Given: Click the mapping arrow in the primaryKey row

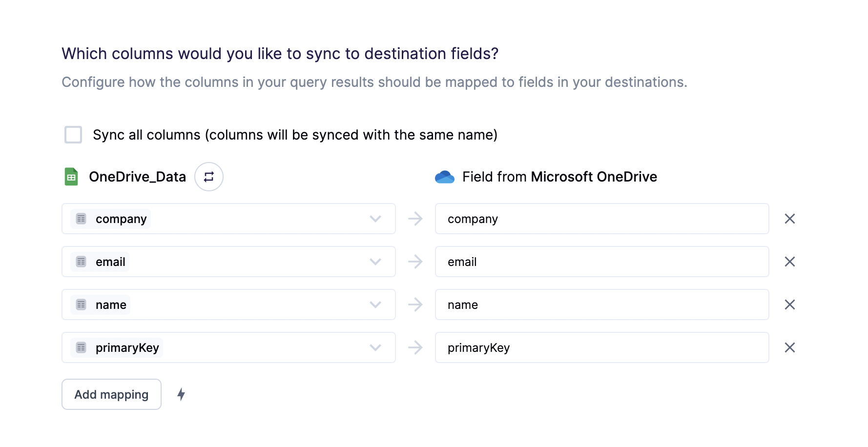Looking at the screenshot, I should pyautogui.click(x=415, y=347).
